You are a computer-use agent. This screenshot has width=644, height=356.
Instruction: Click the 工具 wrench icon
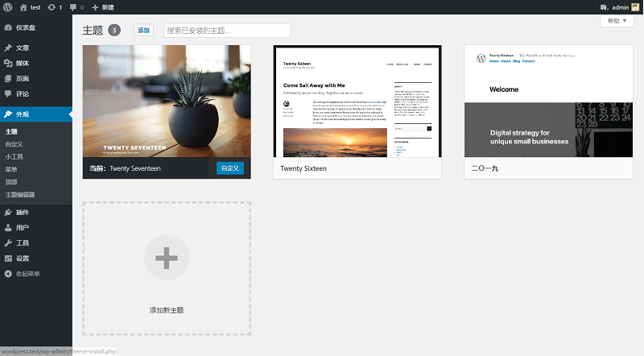[8, 243]
